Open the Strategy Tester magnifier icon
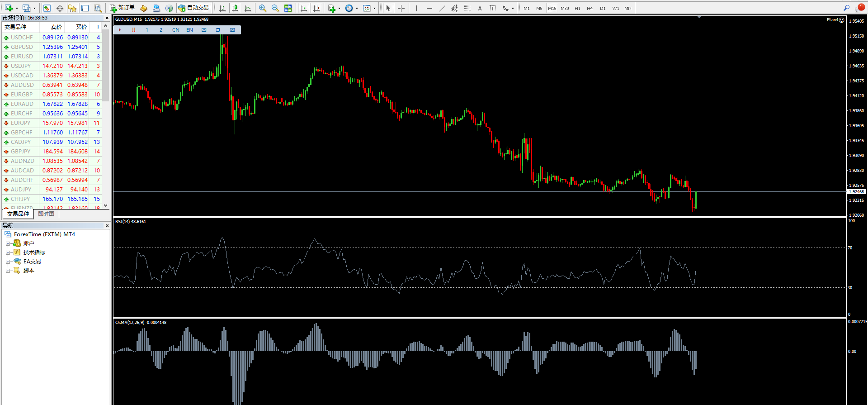This screenshot has width=868, height=405. pos(98,8)
